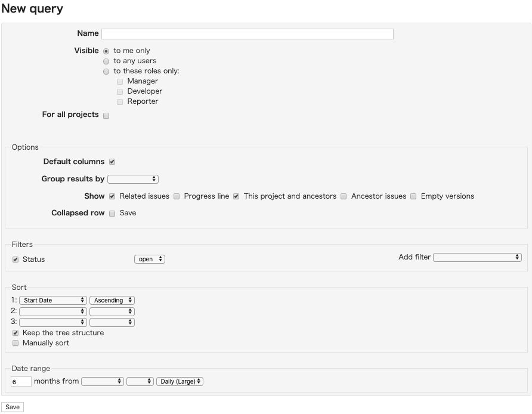Open the Group results by dropdown
532x414 pixels.
(x=133, y=179)
